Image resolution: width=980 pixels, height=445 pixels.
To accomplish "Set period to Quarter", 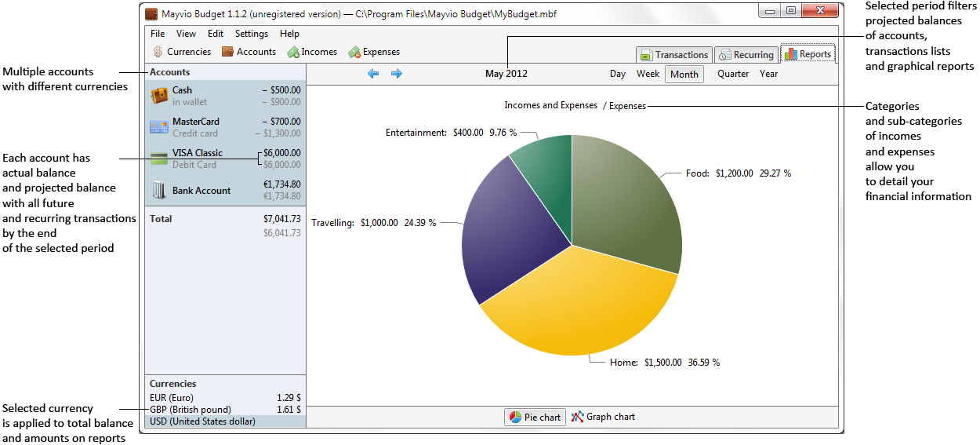I will point(733,74).
